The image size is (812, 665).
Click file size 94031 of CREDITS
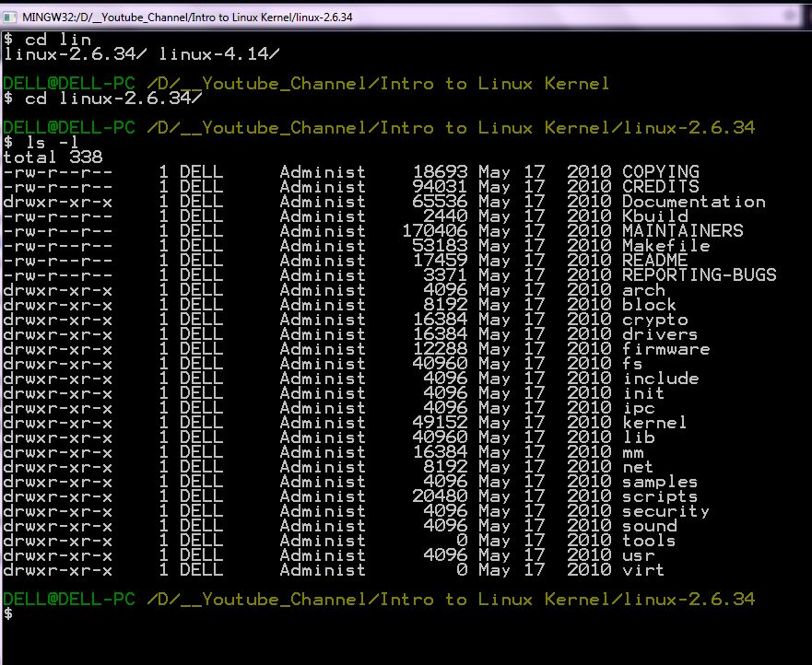click(441, 186)
